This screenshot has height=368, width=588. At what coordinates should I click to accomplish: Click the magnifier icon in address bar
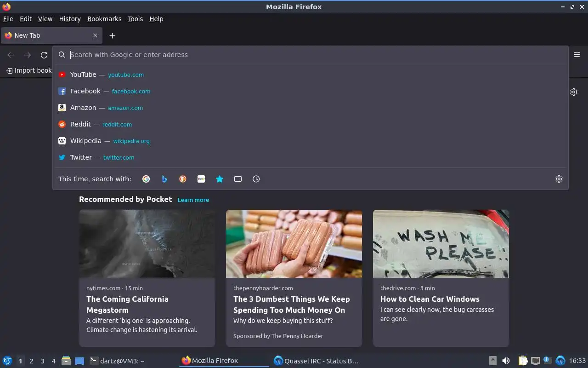[x=62, y=55]
